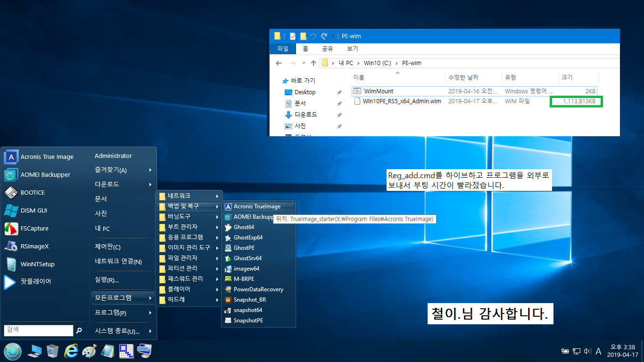Viewport: 644px width, 362px height.
Task: Open BOOTICE from the start menu
Action: [45, 192]
